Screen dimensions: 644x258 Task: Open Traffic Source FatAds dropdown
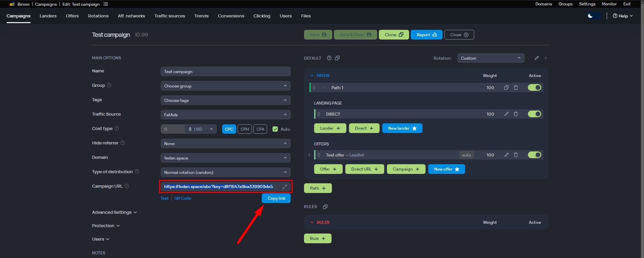(226, 115)
